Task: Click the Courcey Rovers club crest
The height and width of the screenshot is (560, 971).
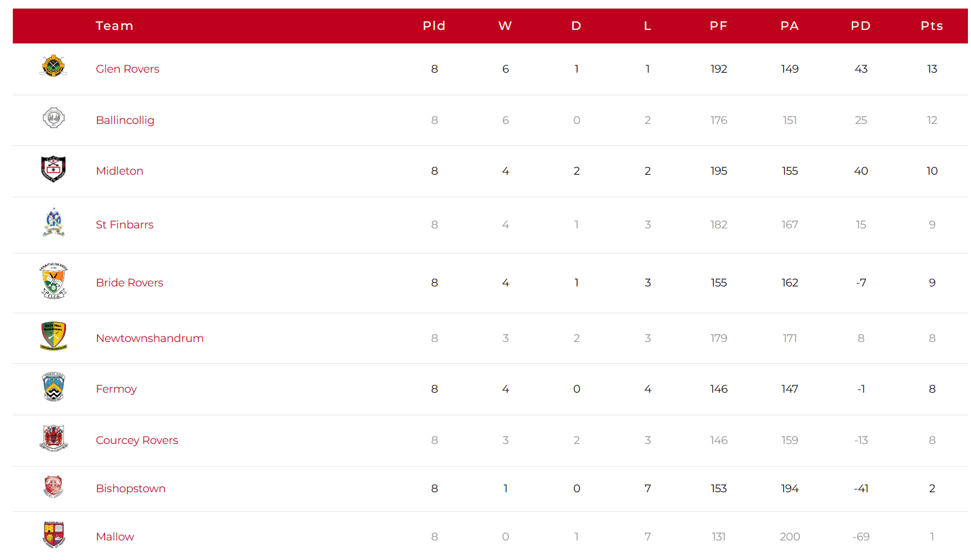Action: click(x=54, y=438)
